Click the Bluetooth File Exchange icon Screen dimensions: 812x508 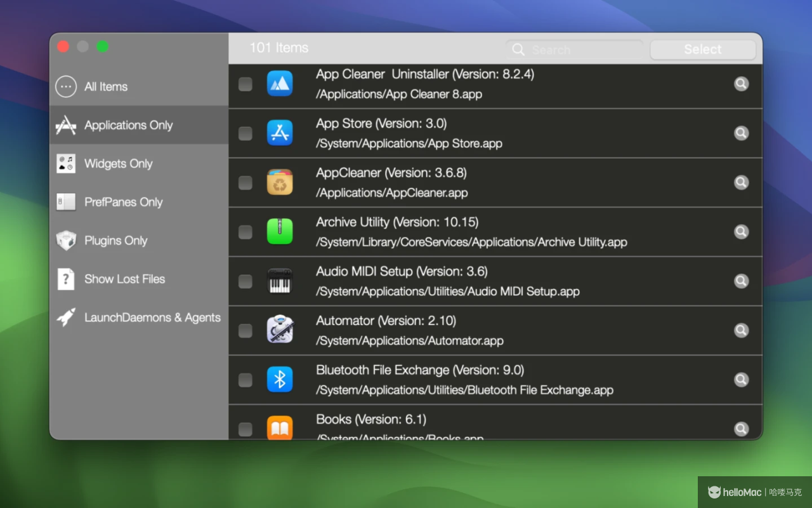280,380
